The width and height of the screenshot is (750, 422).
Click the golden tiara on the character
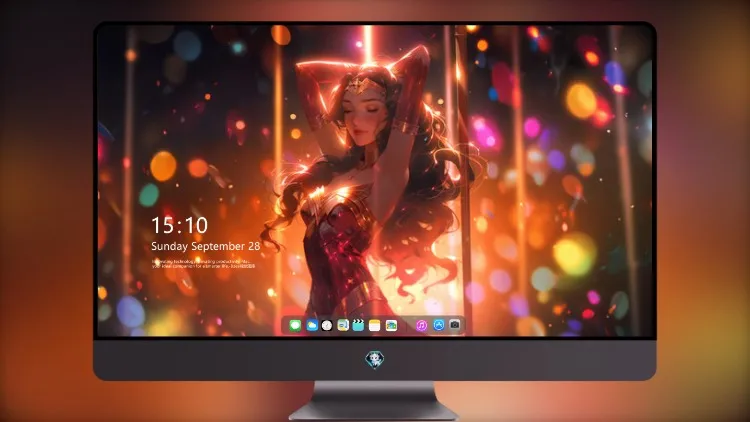[362, 87]
